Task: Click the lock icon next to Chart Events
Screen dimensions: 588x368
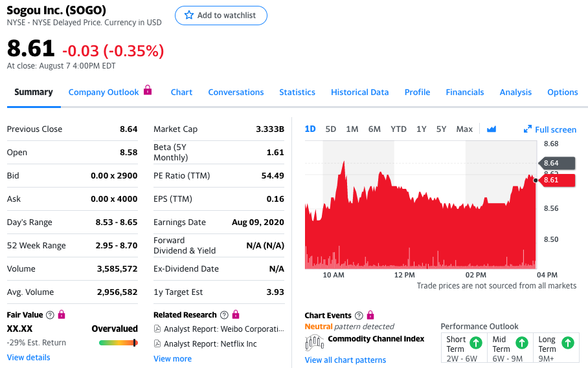Action: pos(370,315)
